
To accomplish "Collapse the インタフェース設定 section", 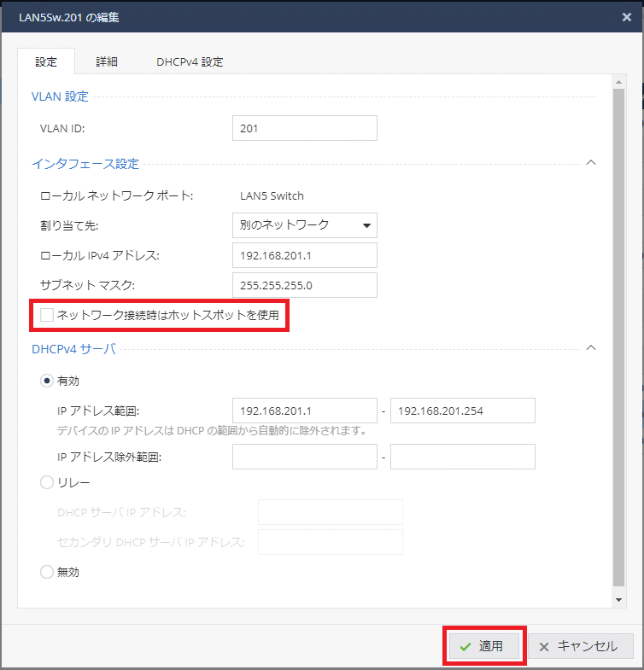I will pyautogui.click(x=591, y=163).
